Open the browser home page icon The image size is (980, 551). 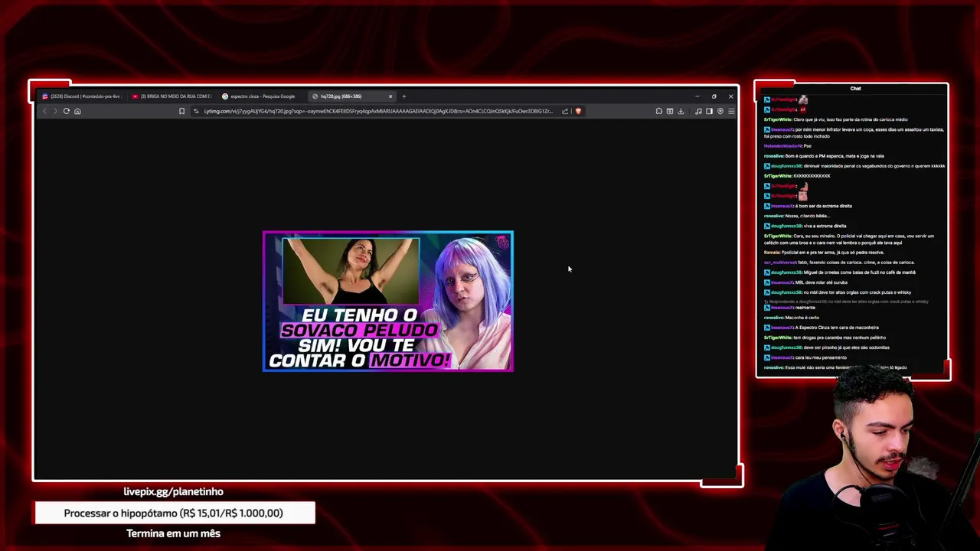click(77, 111)
